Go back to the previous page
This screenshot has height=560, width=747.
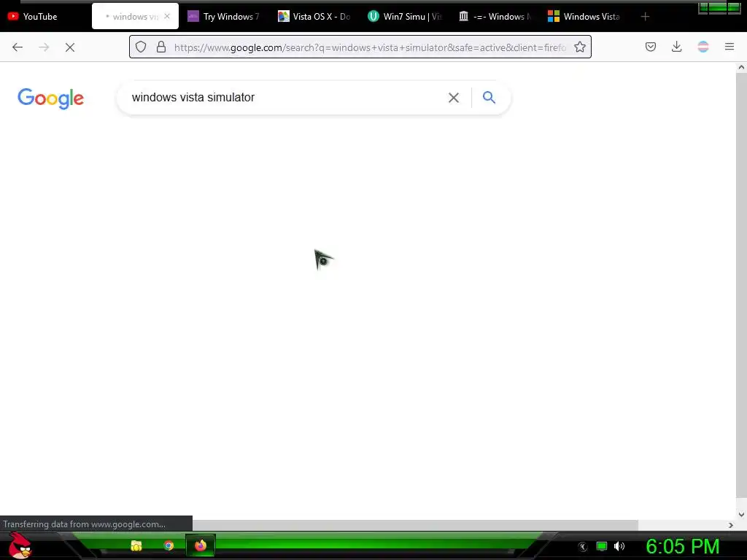tap(18, 47)
